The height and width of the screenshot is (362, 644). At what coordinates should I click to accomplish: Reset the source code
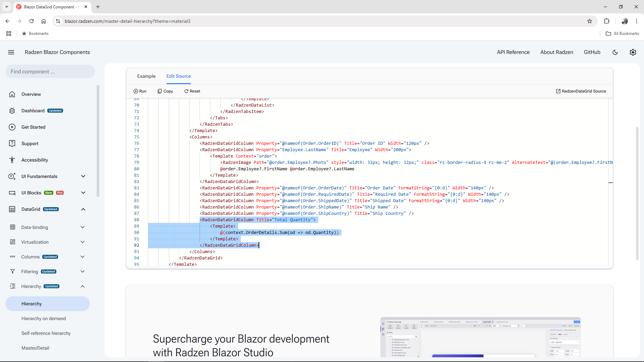click(192, 91)
